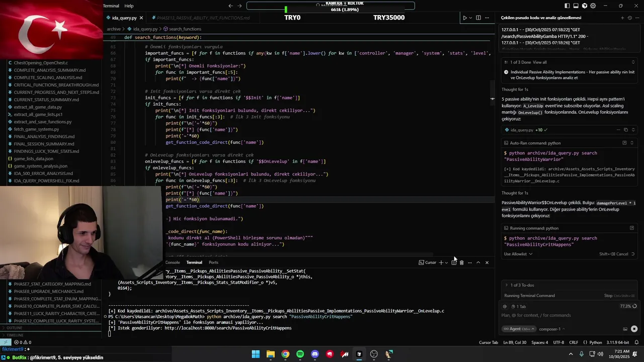Click View all todos link
This screenshot has width=644, height=362.
540,62
